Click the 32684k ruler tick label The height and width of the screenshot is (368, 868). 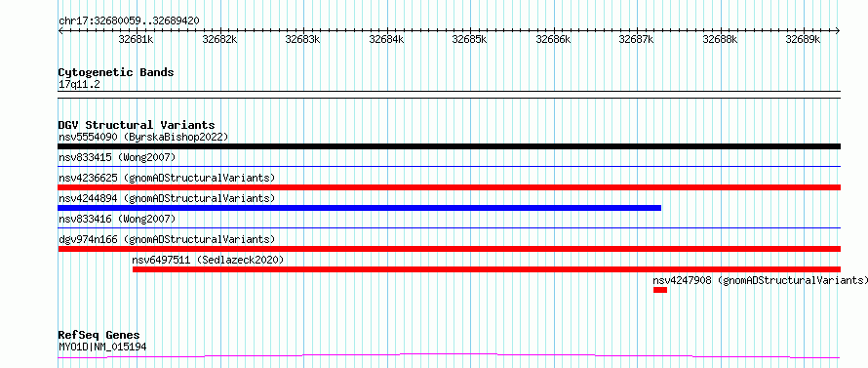click(x=386, y=39)
